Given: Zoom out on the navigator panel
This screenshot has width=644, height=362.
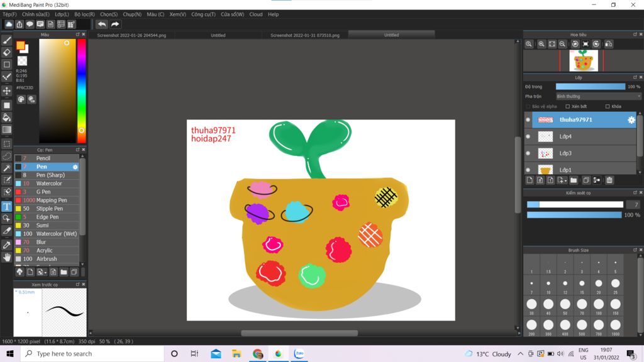Looking at the screenshot, I should point(562,44).
